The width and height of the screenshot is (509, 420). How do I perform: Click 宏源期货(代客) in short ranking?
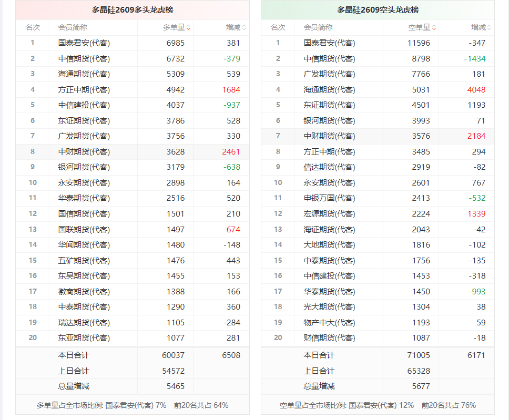[x=329, y=214]
